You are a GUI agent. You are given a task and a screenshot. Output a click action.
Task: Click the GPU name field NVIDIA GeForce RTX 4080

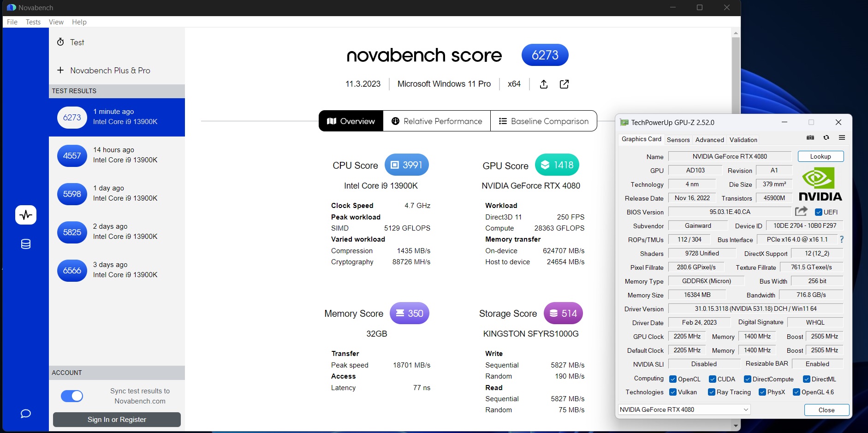point(730,156)
